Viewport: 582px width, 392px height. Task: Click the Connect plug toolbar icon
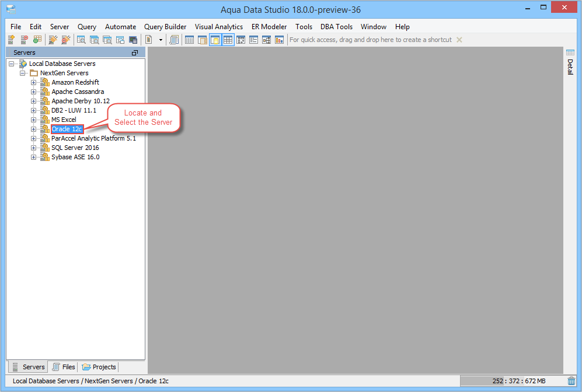53,40
